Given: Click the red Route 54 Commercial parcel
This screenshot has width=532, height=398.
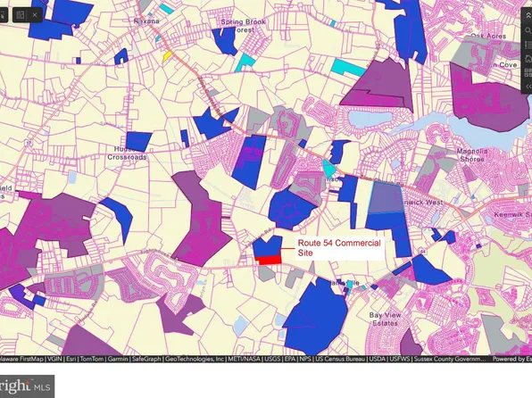Looking at the screenshot, I should pos(269,260).
